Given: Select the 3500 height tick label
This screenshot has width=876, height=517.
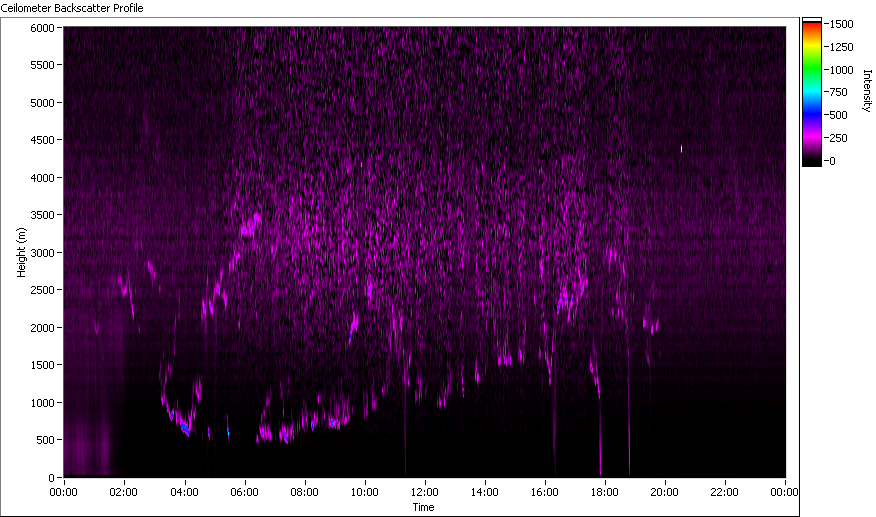Looking at the screenshot, I should point(42,215).
